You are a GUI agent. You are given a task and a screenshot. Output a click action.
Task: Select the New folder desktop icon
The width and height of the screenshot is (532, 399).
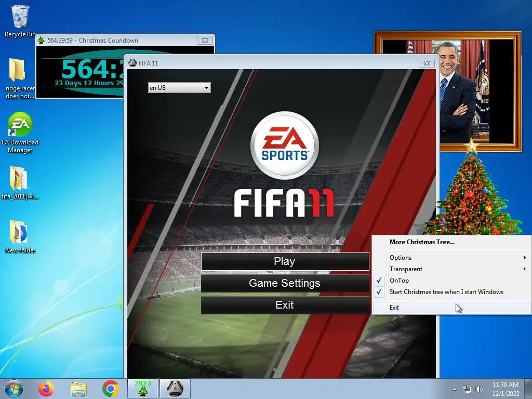20,237
